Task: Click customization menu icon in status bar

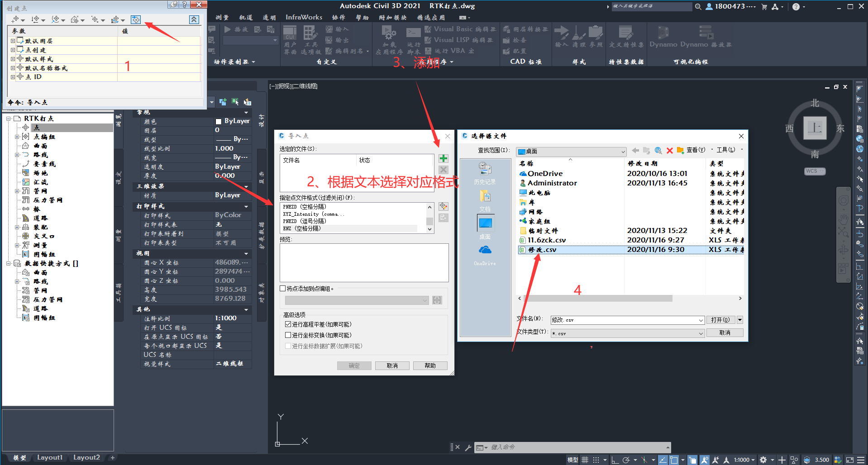Action: point(861,460)
